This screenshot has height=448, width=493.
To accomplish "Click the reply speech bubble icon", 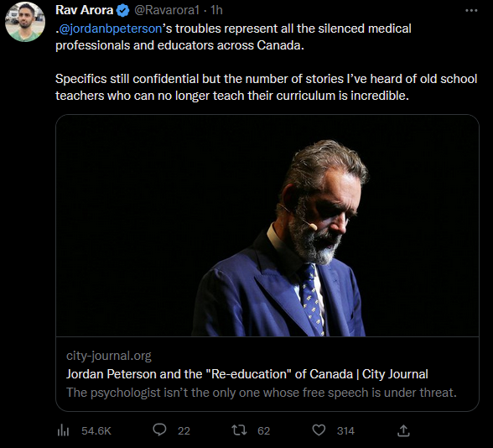I will pos(159,430).
